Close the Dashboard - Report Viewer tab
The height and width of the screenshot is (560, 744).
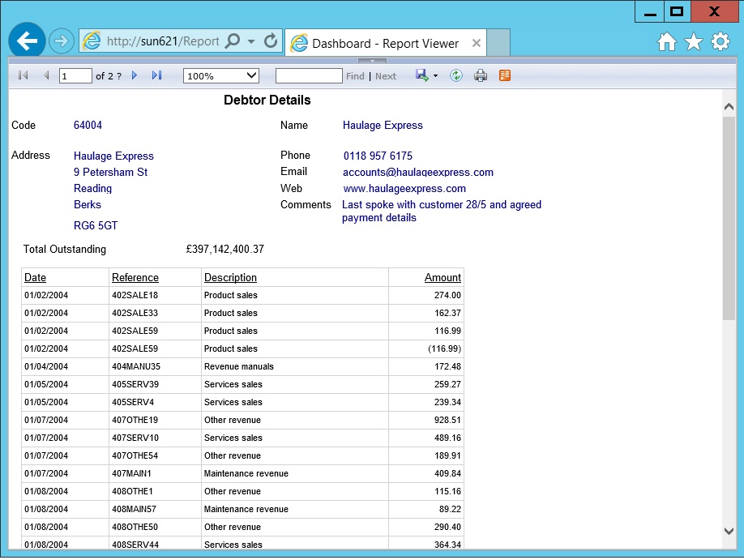477,43
